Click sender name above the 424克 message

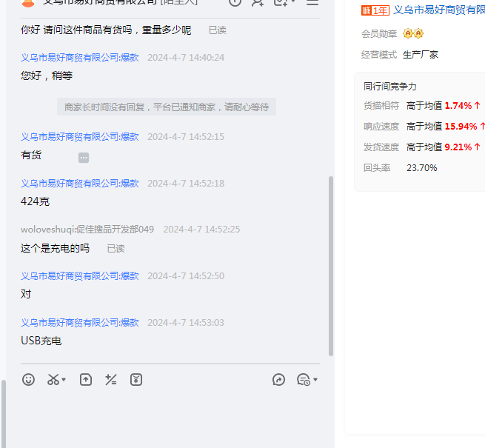(x=79, y=184)
